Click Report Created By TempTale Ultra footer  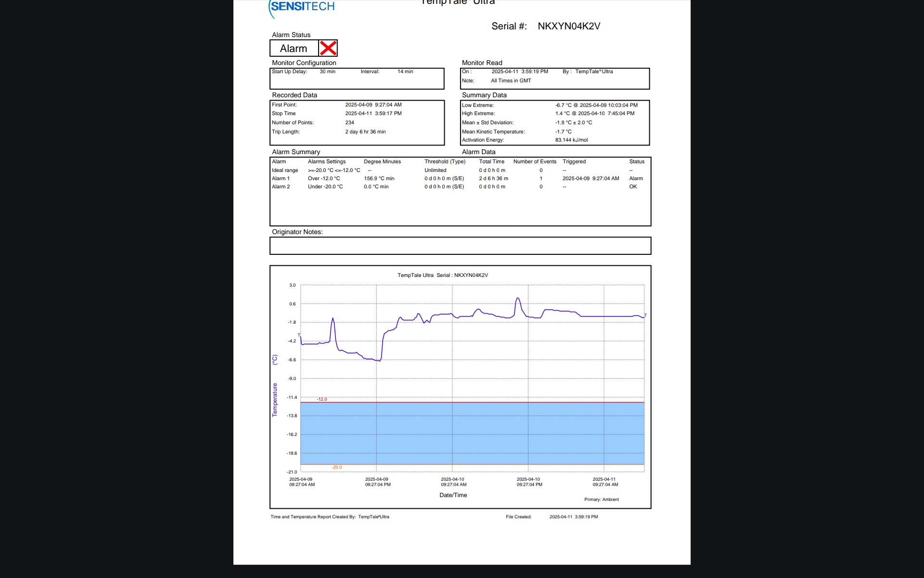pyautogui.click(x=330, y=517)
